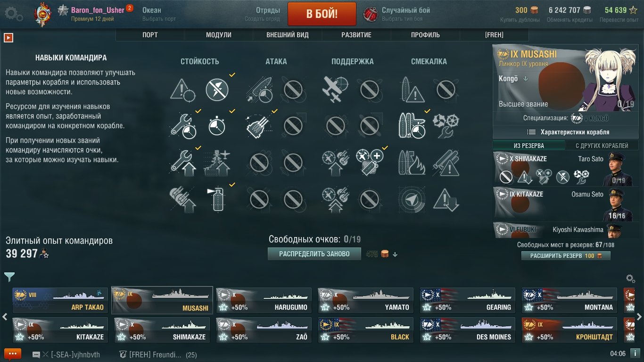
Task: Click the info icon near clock
Action: pos(635,354)
